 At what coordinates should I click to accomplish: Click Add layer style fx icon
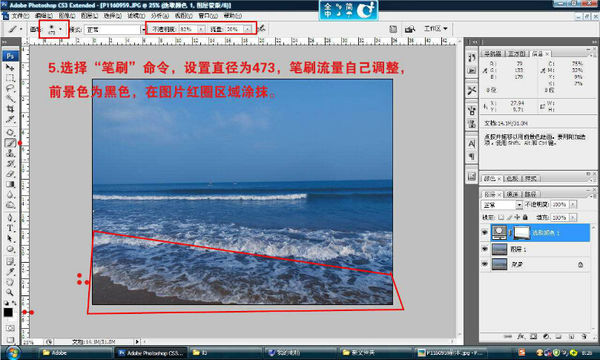point(520,337)
